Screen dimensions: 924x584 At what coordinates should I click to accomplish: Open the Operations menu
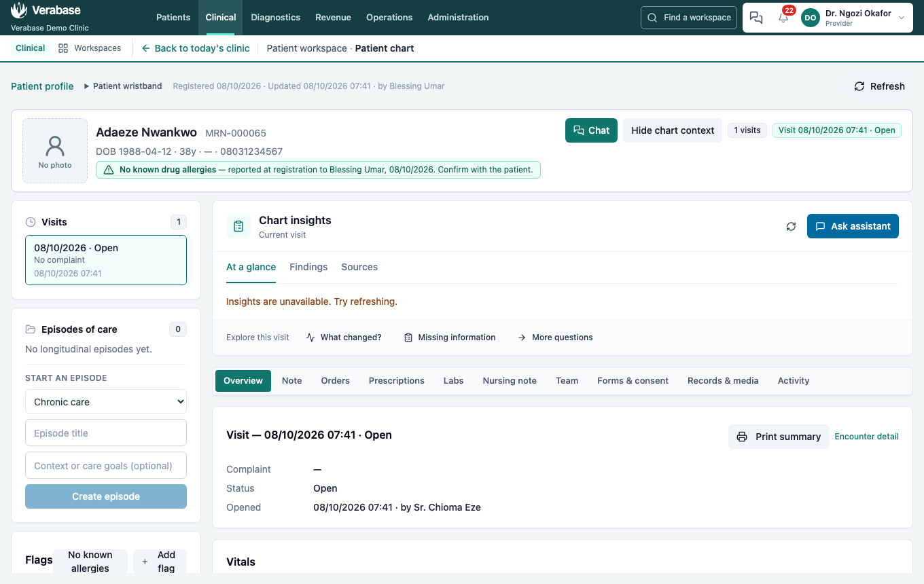point(389,18)
